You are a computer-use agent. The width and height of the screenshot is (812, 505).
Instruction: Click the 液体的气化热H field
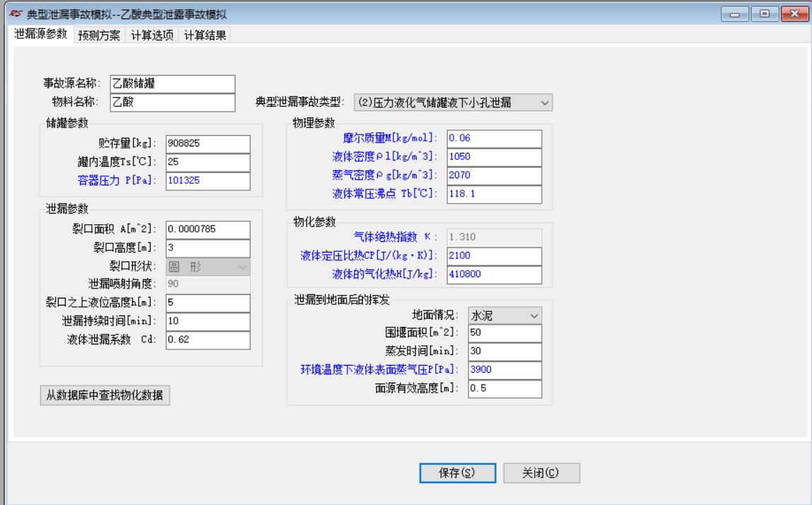pyautogui.click(x=494, y=274)
